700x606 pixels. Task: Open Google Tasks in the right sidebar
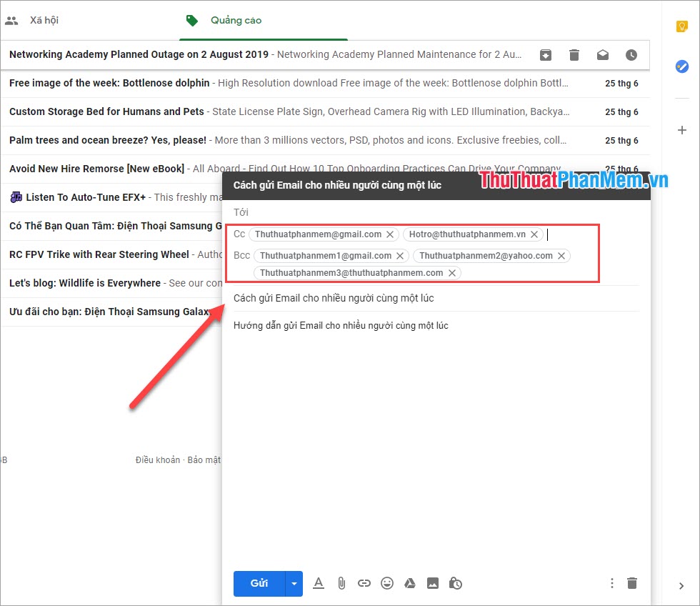click(x=681, y=66)
